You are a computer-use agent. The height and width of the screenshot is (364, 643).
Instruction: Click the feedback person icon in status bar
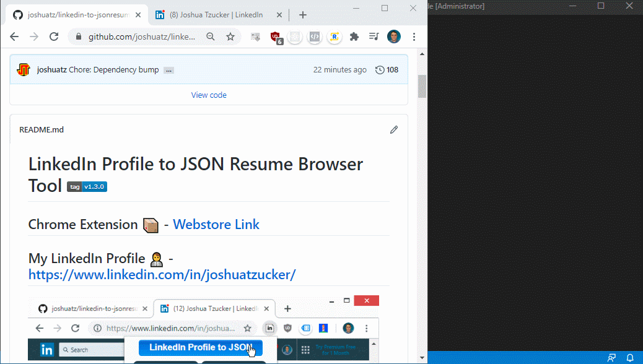tap(612, 358)
